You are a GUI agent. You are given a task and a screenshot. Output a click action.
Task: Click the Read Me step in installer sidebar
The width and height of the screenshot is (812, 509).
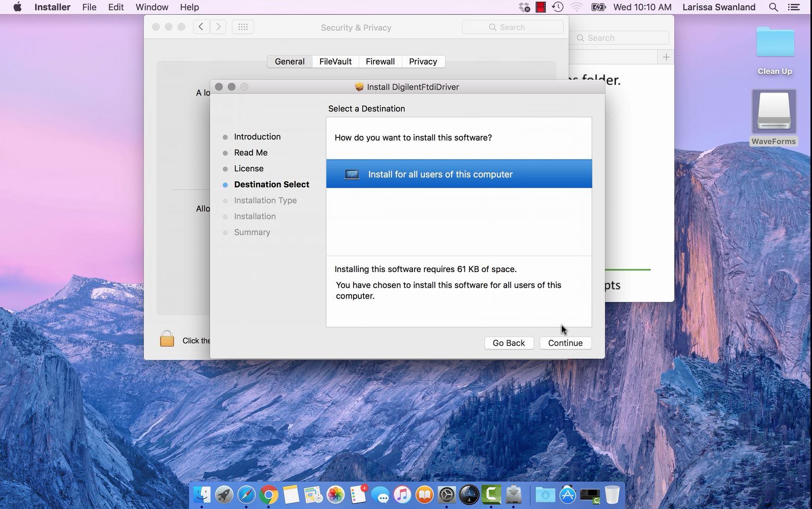tap(251, 153)
